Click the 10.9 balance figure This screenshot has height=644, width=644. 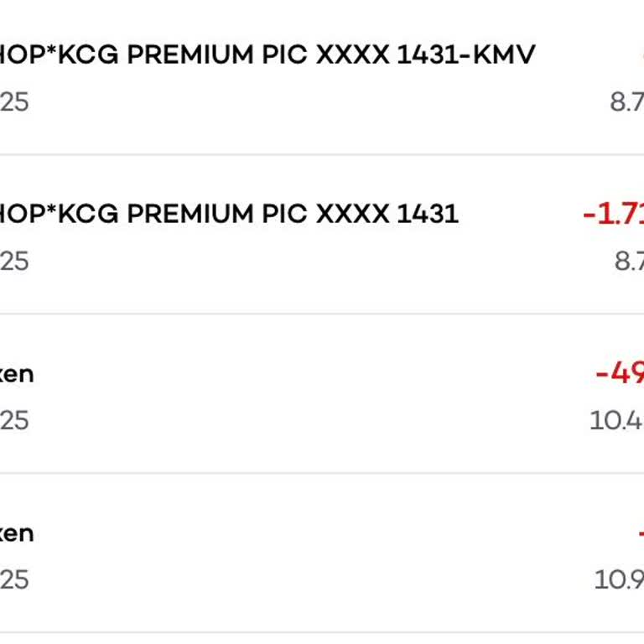tap(620, 579)
